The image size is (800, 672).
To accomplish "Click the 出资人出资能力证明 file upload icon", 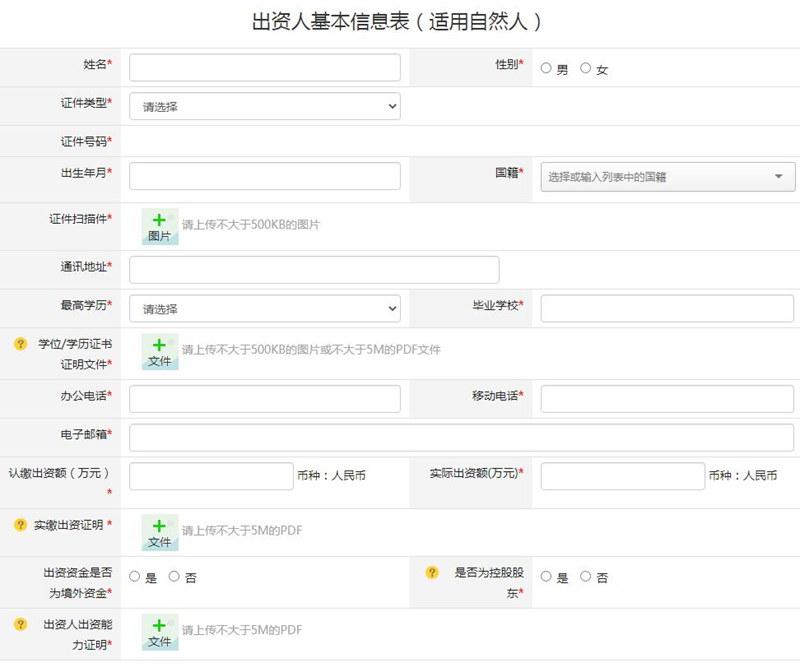I will [x=159, y=631].
